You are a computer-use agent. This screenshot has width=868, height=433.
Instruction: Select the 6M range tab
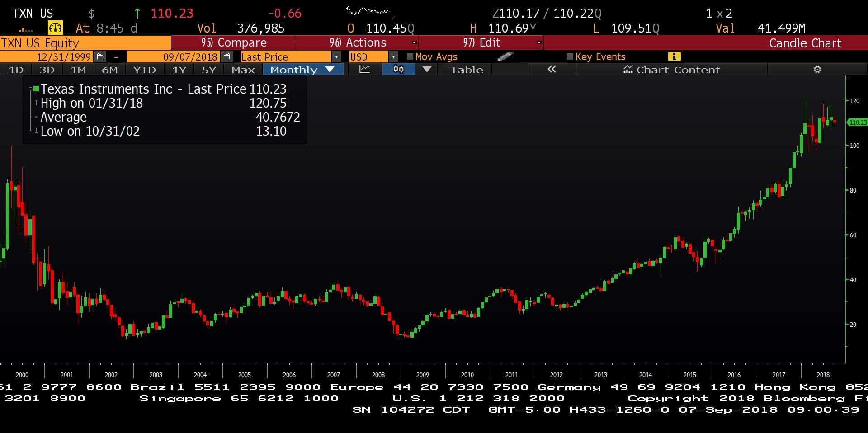(109, 70)
